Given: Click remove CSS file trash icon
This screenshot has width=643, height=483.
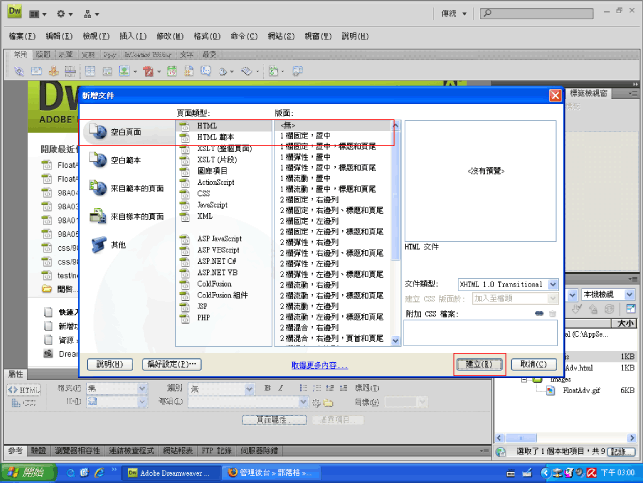Looking at the screenshot, I should [552, 314].
